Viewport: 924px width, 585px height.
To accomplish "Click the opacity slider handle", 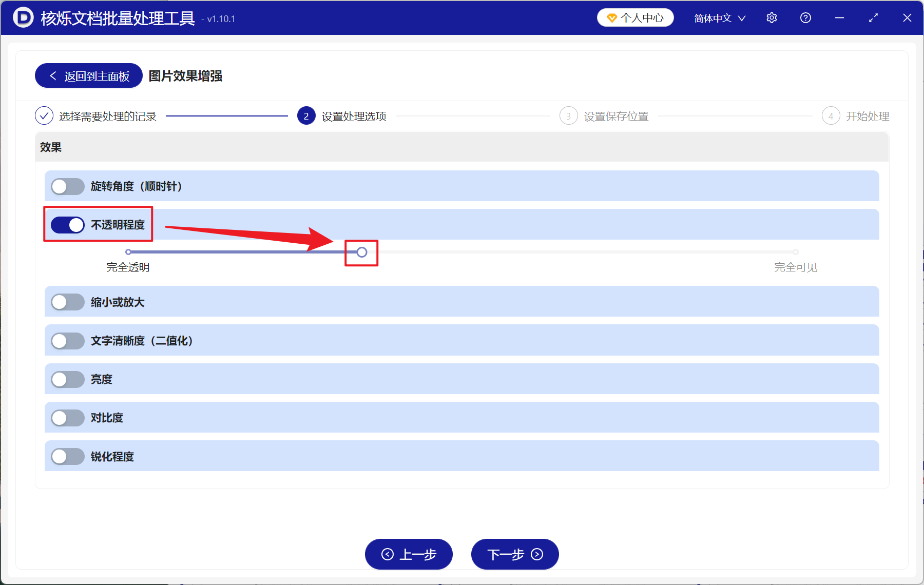I will point(362,252).
